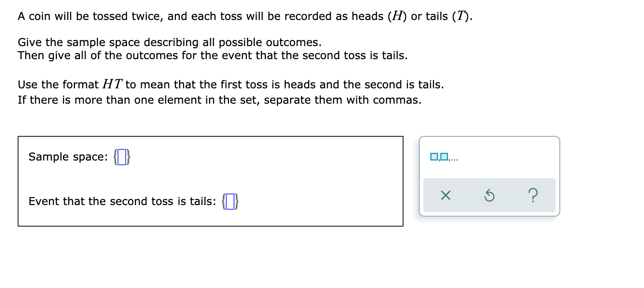Click the Sample space label text
Image resolution: width=644 pixels, height=288 pixels.
[67, 157]
